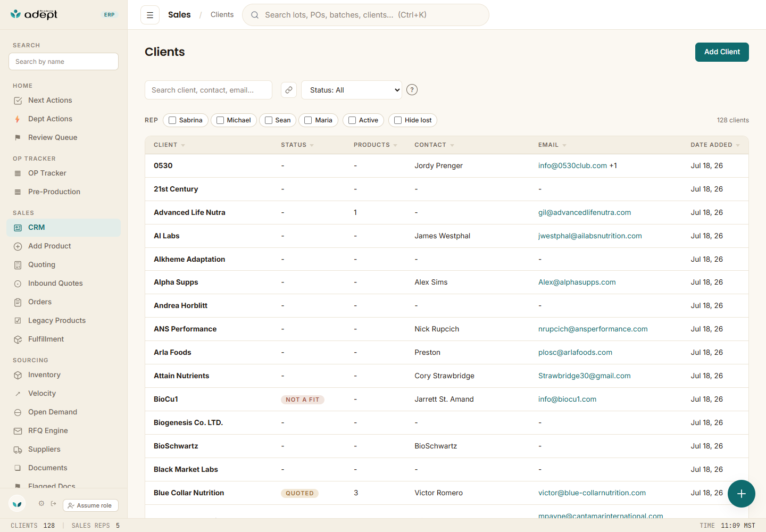Focus the Search client, contact, email field
Viewport: 766px width, 532px height.
[x=209, y=90]
